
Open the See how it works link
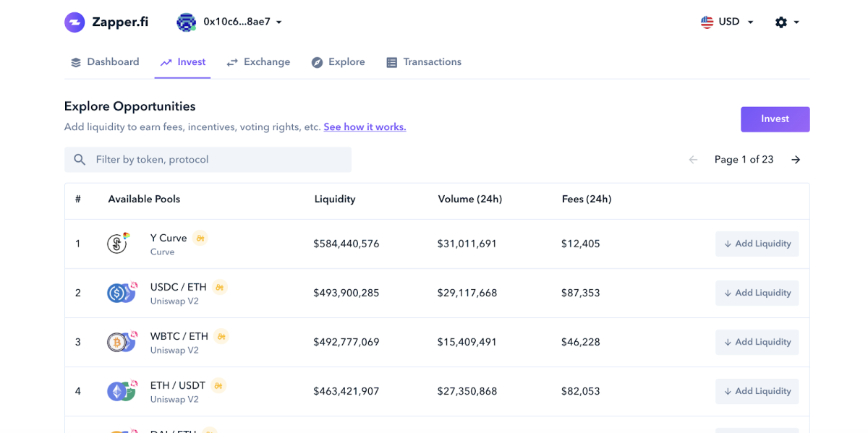[365, 127]
